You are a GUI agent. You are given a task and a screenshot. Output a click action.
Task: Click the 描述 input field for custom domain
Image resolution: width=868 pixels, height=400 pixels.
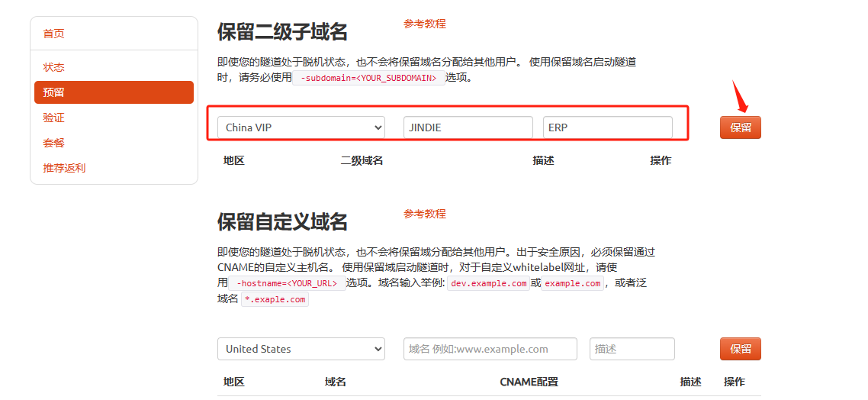point(632,349)
